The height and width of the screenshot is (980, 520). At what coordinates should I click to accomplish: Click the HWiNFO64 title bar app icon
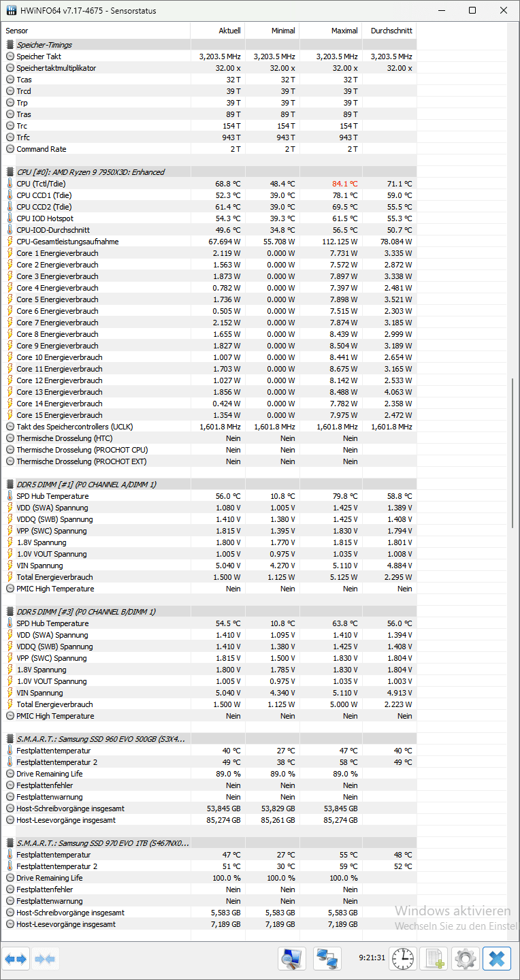(12, 10)
